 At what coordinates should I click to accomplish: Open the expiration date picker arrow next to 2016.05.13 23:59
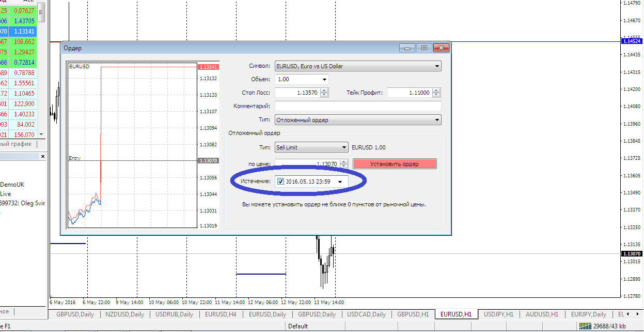tap(340, 182)
